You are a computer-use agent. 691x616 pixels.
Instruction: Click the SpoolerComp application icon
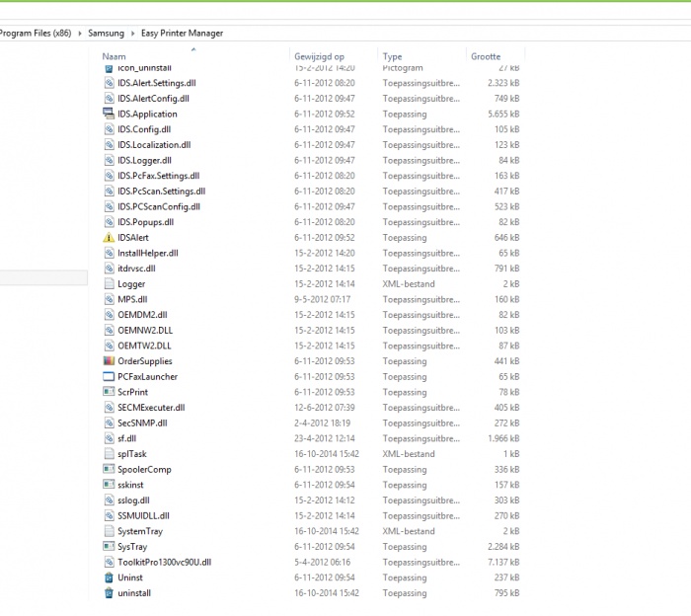pos(109,469)
